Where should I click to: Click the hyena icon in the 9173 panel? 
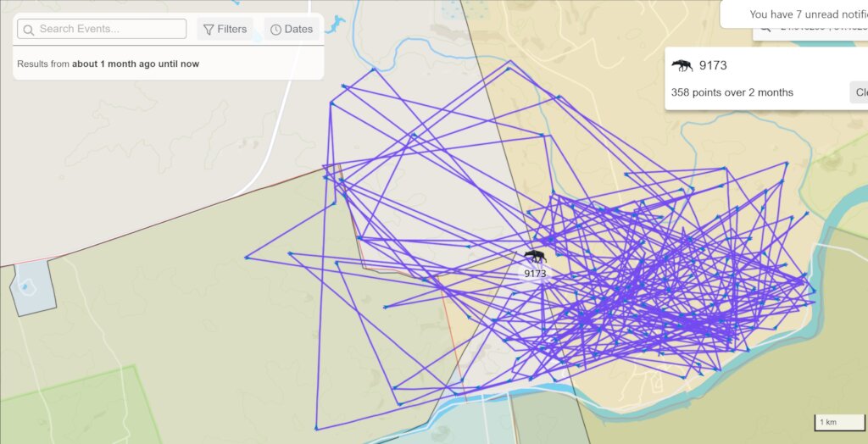pos(682,65)
